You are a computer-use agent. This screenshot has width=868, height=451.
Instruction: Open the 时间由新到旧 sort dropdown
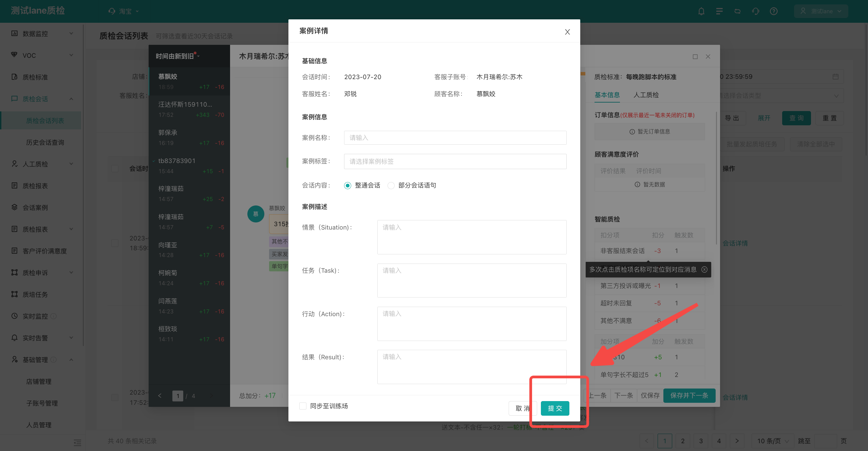(177, 56)
